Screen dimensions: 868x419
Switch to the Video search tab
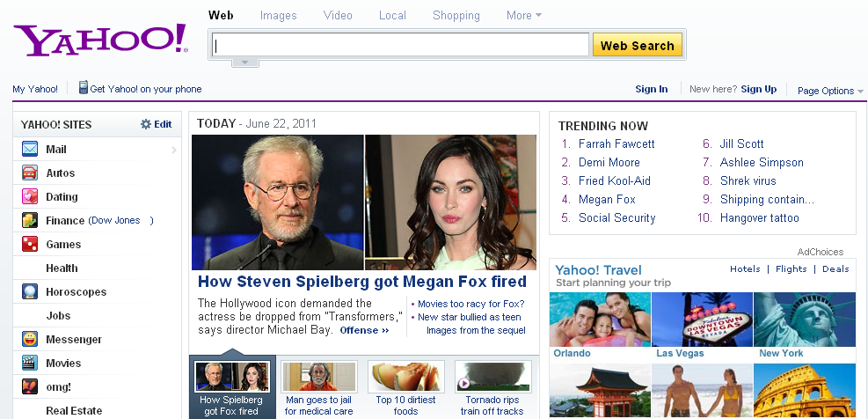coord(338,16)
